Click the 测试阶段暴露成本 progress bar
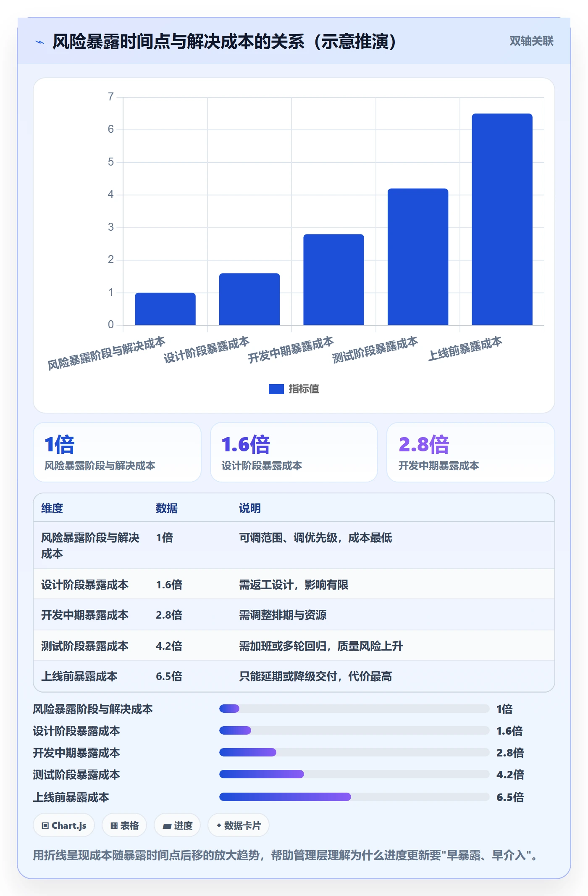588x896 pixels. pos(354,774)
